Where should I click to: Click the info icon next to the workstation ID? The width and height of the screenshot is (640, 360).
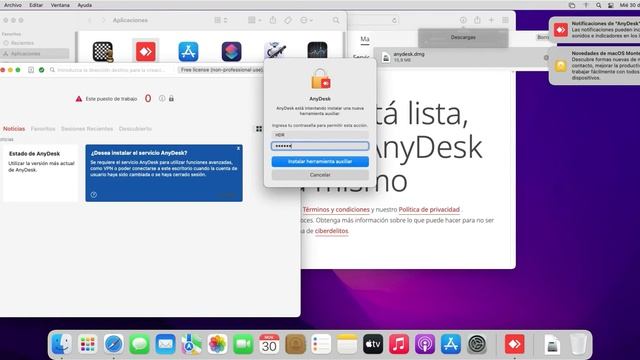coord(162,98)
